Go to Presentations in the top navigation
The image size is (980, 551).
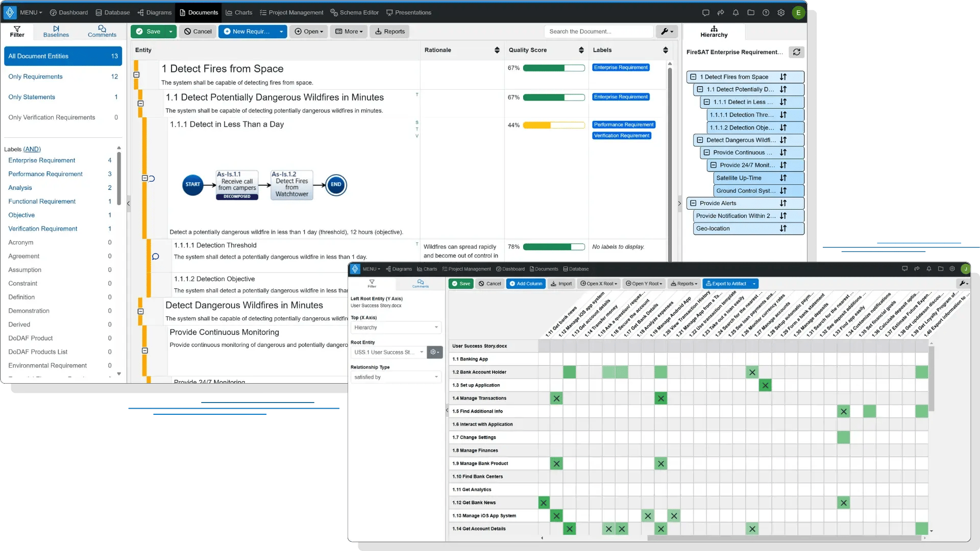(408, 13)
